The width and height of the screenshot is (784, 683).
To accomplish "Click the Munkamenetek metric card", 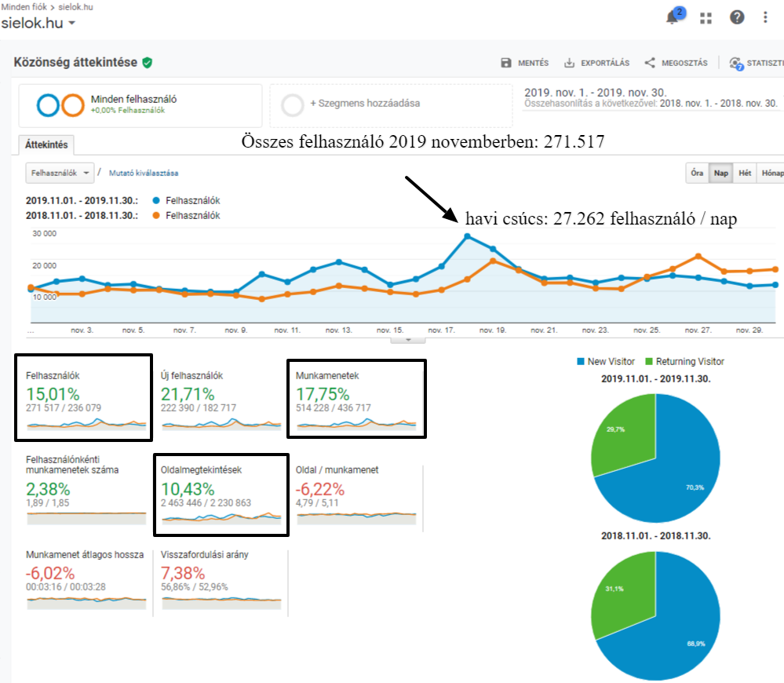I will [356, 399].
